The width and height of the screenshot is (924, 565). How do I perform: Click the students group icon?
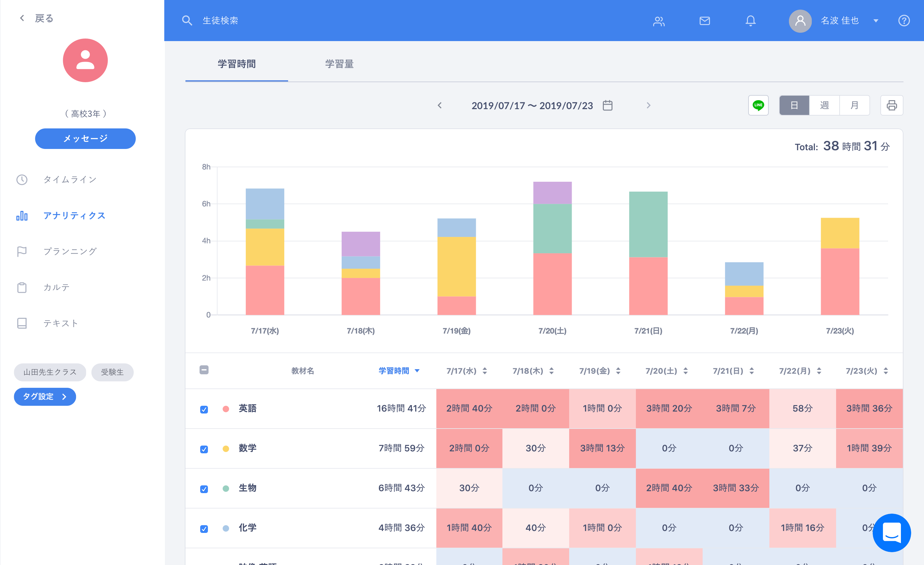point(658,22)
